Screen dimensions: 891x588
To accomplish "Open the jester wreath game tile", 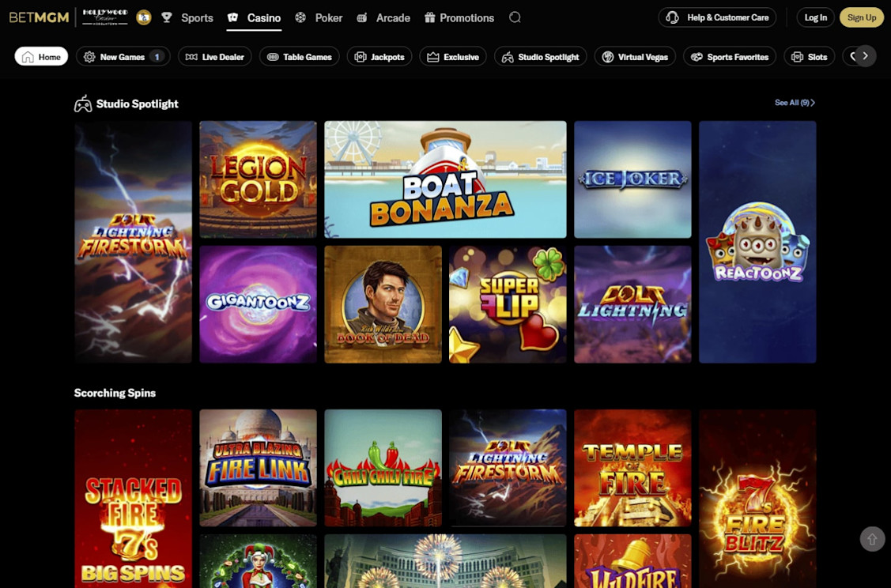I will (258, 561).
